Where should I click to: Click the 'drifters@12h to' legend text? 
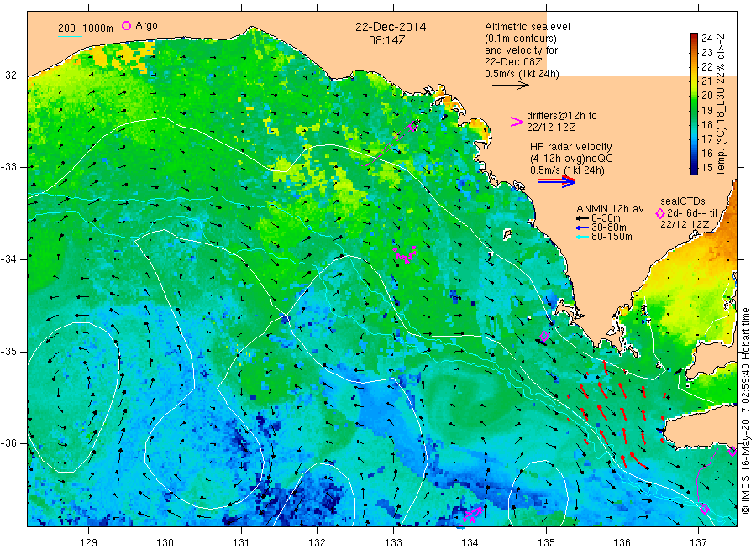562,116
